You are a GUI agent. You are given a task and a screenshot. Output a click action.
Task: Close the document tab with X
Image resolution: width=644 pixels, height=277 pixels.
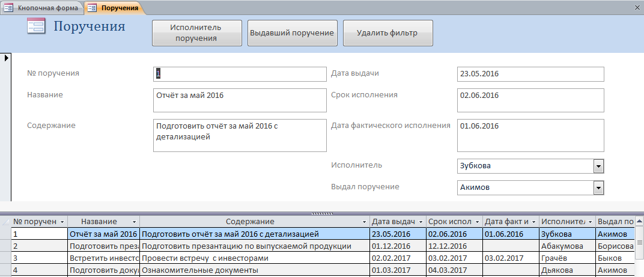pos(637,7)
